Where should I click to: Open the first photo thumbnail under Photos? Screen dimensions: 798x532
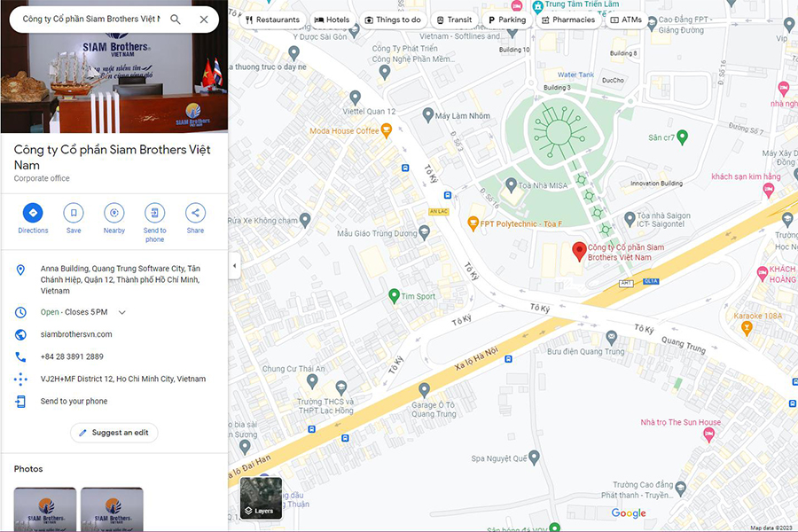pyautogui.click(x=44, y=509)
